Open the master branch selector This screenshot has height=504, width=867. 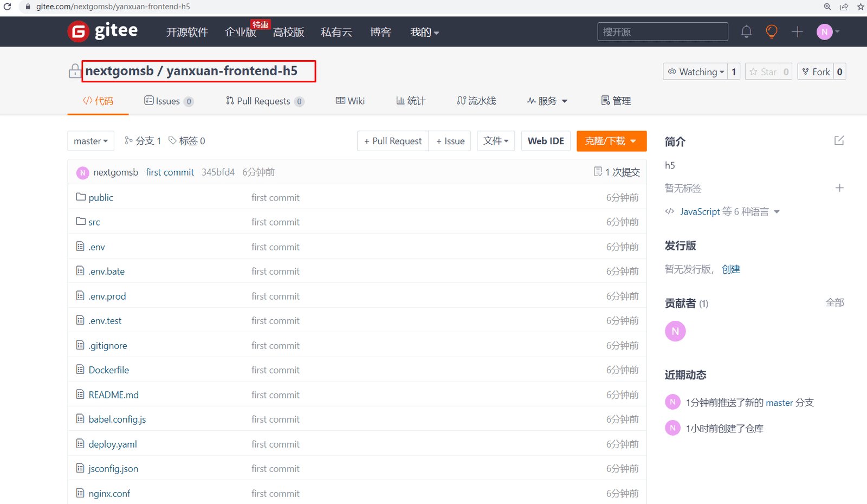91,141
